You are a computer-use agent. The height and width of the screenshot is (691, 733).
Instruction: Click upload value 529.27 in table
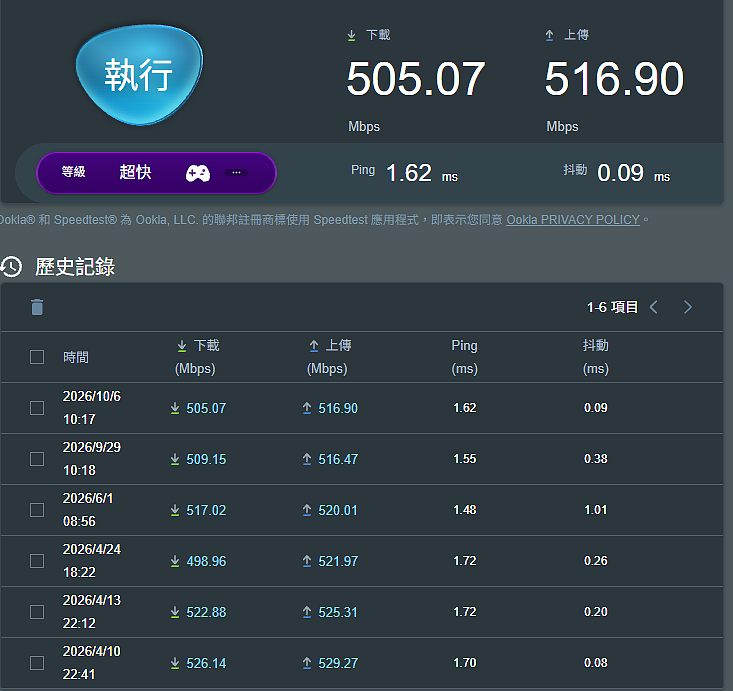tap(338, 663)
